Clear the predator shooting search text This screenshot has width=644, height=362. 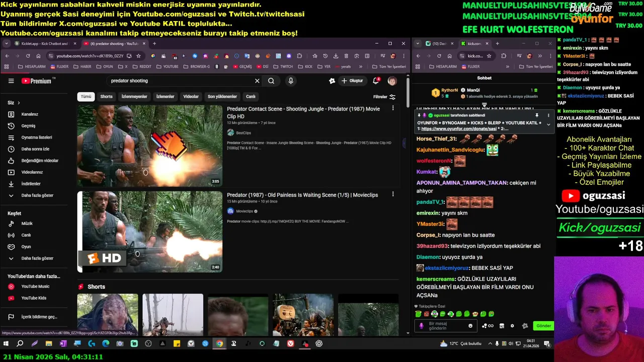tap(257, 81)
